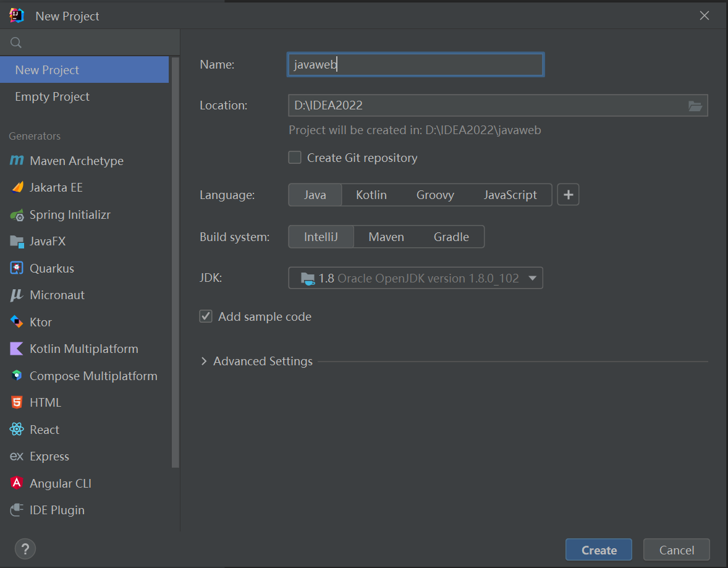Click the Create button
728x568 pixels.
click(598, 550)
